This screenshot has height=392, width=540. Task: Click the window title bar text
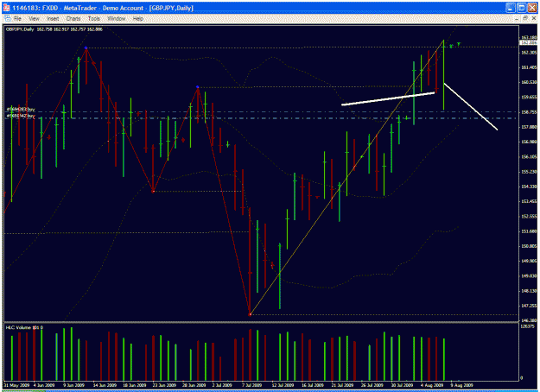coord(104,8)
